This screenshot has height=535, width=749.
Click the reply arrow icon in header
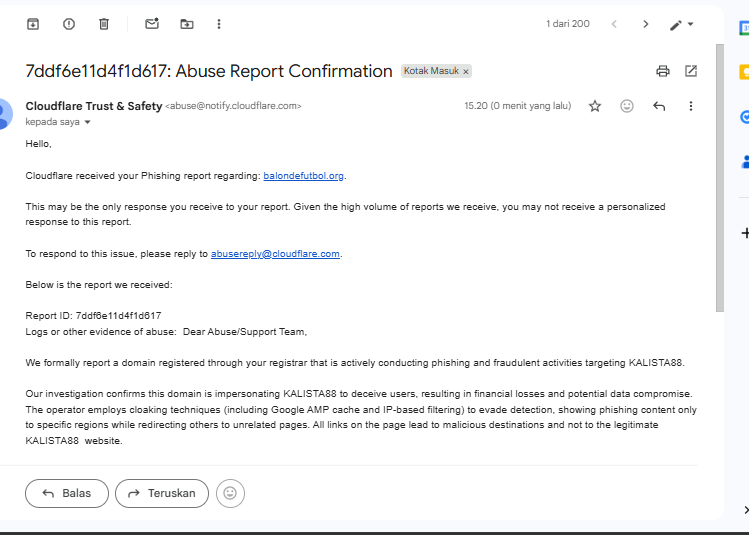point(659,106)
